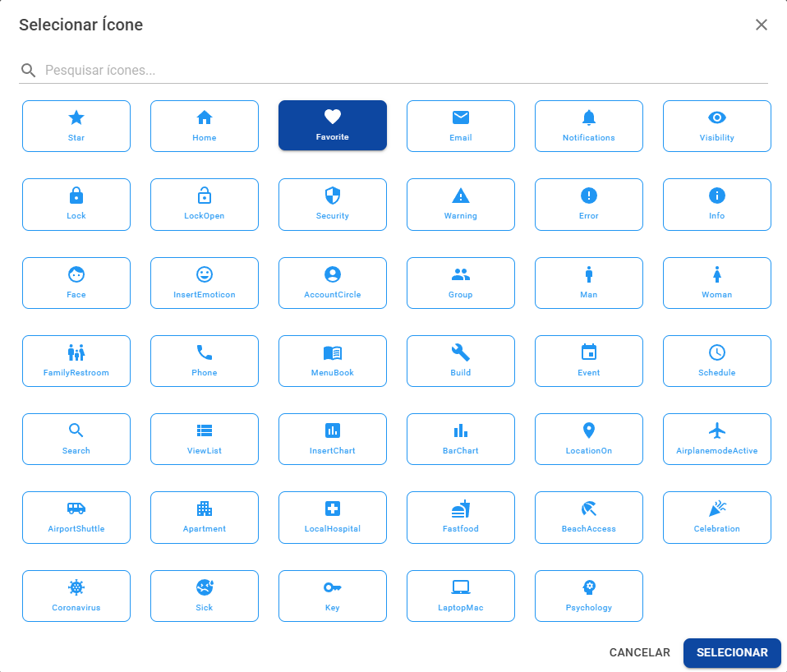Select the Lock padlock icon

point(76,205)
